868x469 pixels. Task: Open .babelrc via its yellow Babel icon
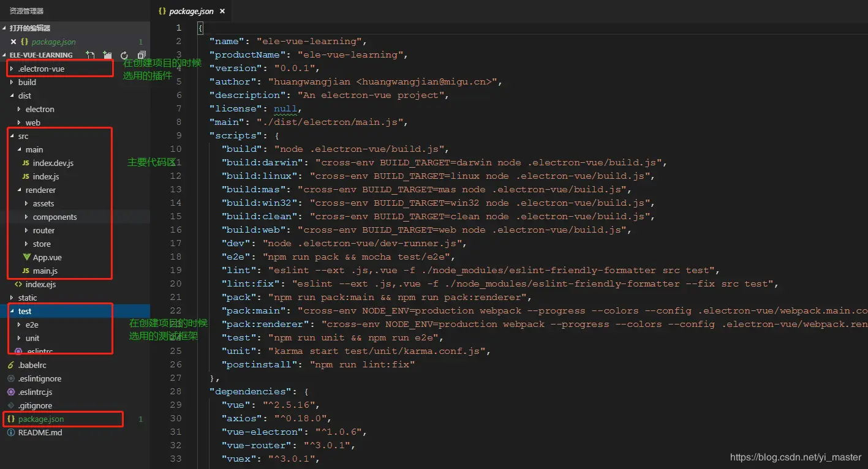[11, 365]
